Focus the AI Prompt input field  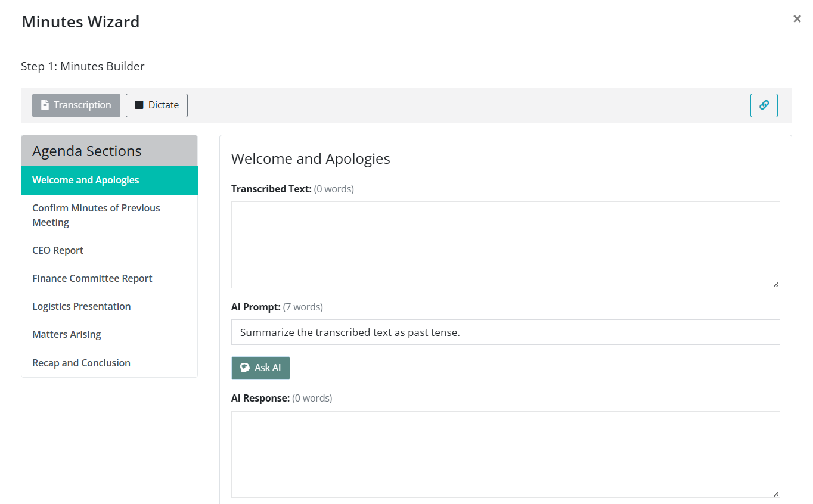pos(505,332)
